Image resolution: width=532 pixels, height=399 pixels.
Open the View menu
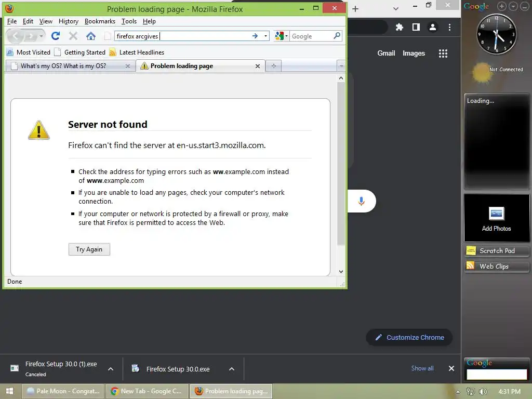pyautogui.click(x=46, y=21)
